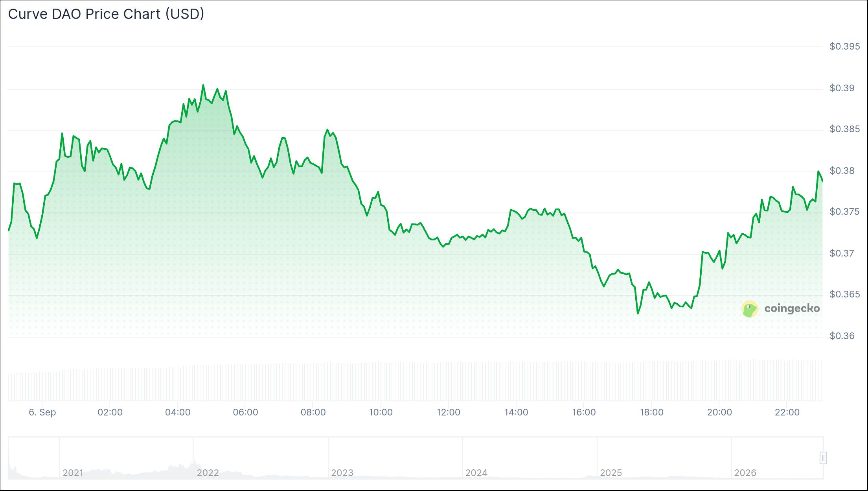
Task: Click the CoinGecko gecko logo icon
Action: (x=750, y=309)
